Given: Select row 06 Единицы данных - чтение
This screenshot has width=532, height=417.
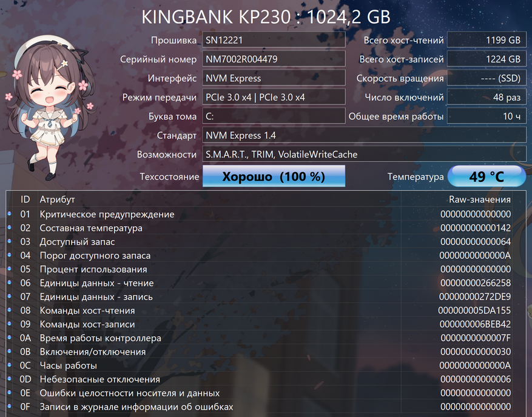Looking at the screenshot, I should point(266,282).
